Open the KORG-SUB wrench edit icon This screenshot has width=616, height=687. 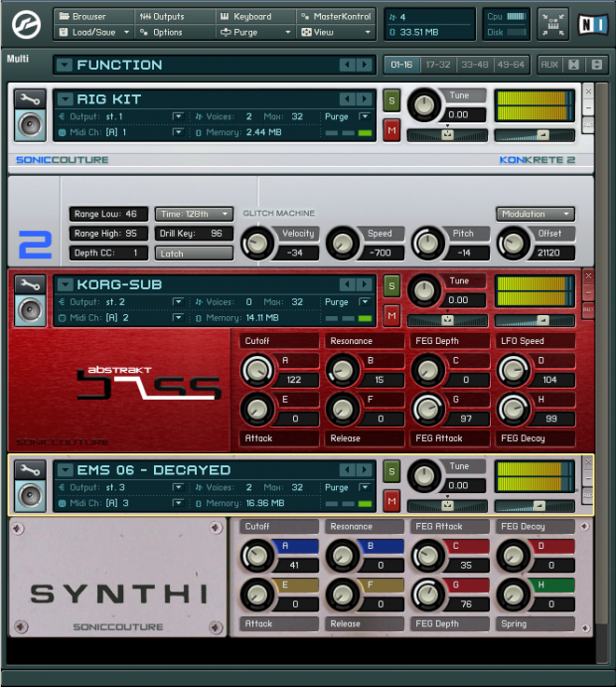point(30,284)
